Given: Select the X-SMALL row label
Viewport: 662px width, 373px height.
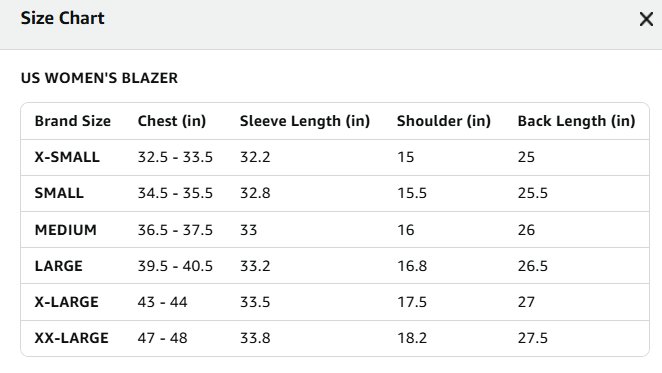Looking at the screenshot, I should click(67, 157).
